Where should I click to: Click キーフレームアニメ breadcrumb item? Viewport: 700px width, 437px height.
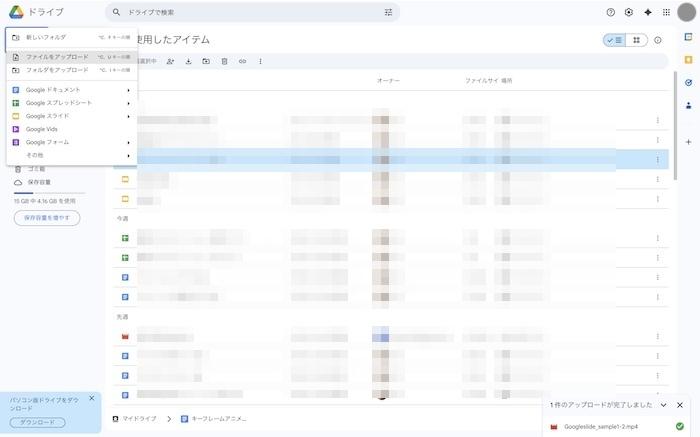(214, 419)
